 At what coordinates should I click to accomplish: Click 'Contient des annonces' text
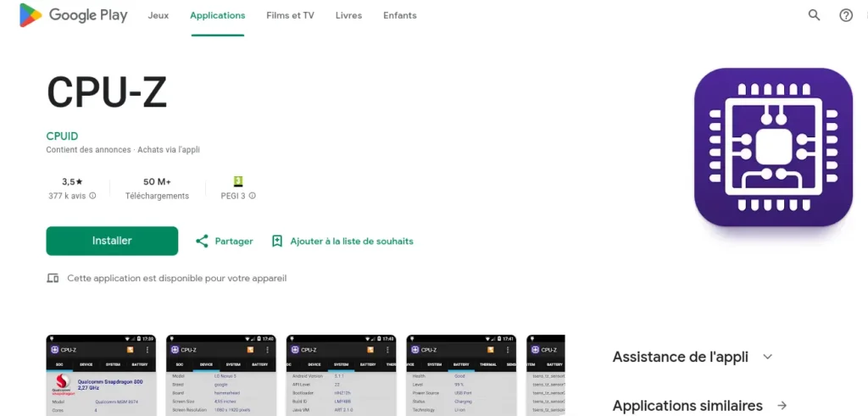pos(88,150)
